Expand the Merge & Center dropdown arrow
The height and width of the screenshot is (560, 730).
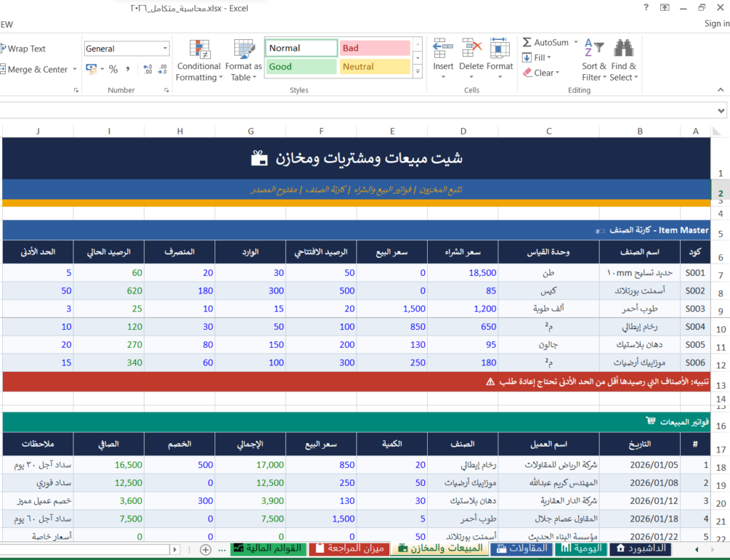tap(74, 69)
